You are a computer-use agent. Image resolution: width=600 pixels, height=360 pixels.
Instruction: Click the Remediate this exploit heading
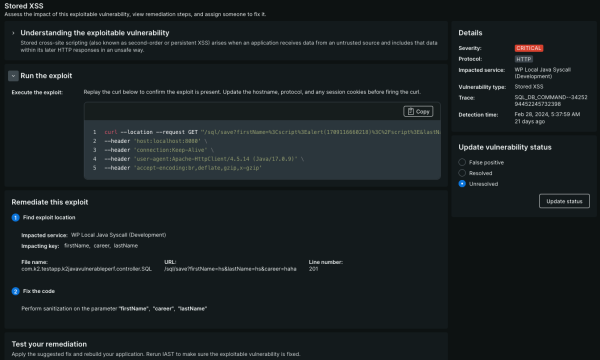coord(50,202)
